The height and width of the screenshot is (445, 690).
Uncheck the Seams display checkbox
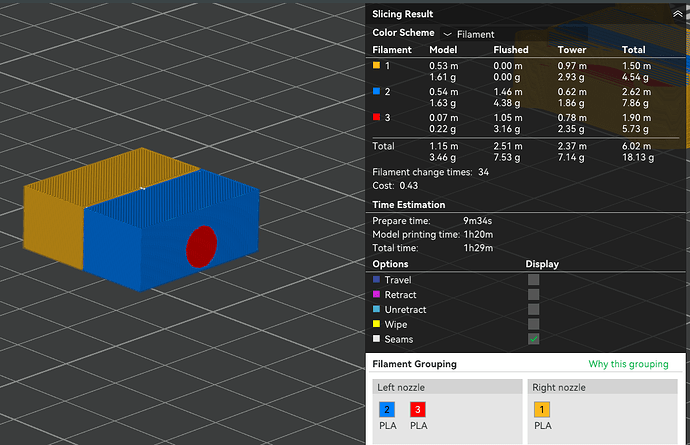(533, 339)
